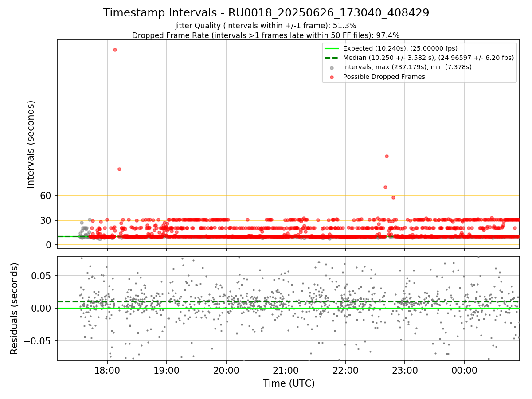Click the 'Expected (10.240s), (25.00000 fps)' legend entry
532x399 pixels.
(x=400, y=48)
